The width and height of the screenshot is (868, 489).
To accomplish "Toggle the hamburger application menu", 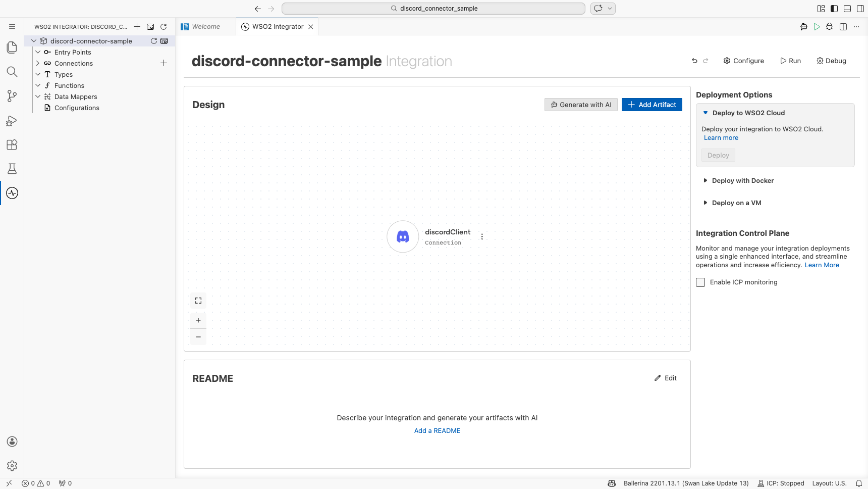I will [12, 27].
